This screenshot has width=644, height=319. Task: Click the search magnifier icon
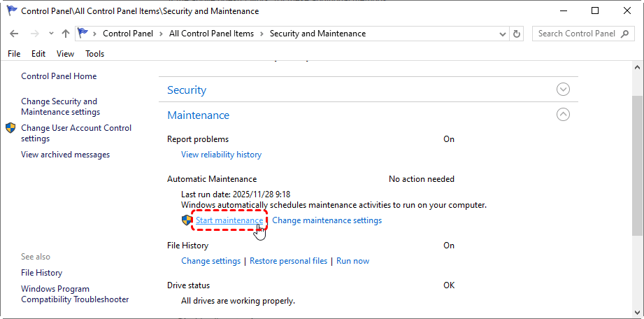[x=626, y=34]
